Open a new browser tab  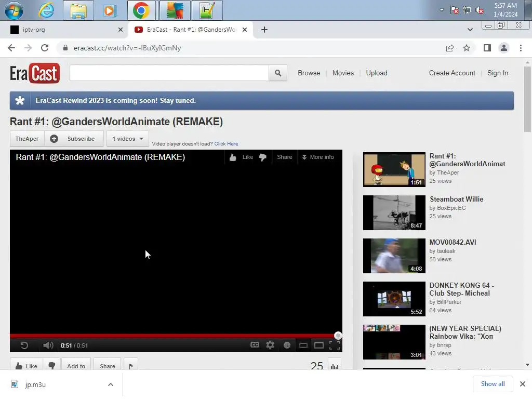pyautogui.click(x=264, y=30)
